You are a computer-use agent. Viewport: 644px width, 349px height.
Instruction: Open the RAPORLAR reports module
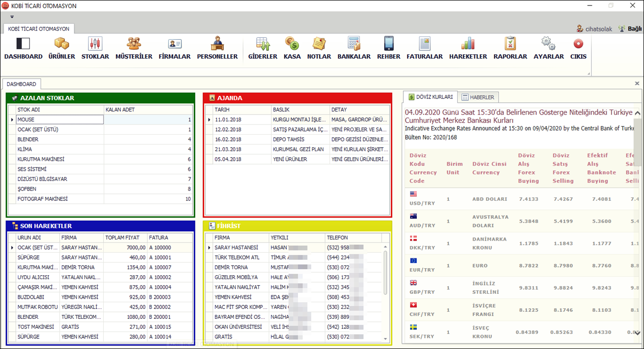click(510, 48)
